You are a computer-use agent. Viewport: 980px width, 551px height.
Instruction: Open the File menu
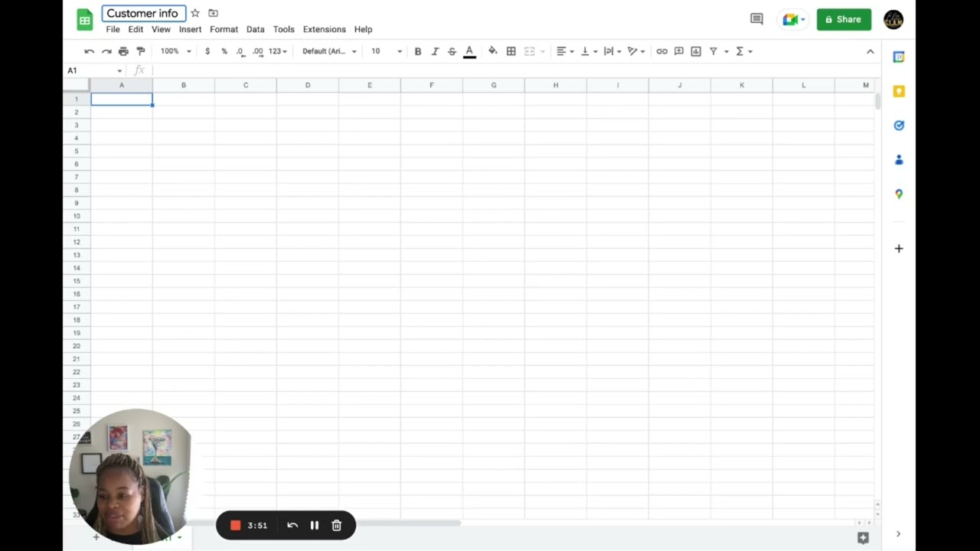click(x=113, y=29)
